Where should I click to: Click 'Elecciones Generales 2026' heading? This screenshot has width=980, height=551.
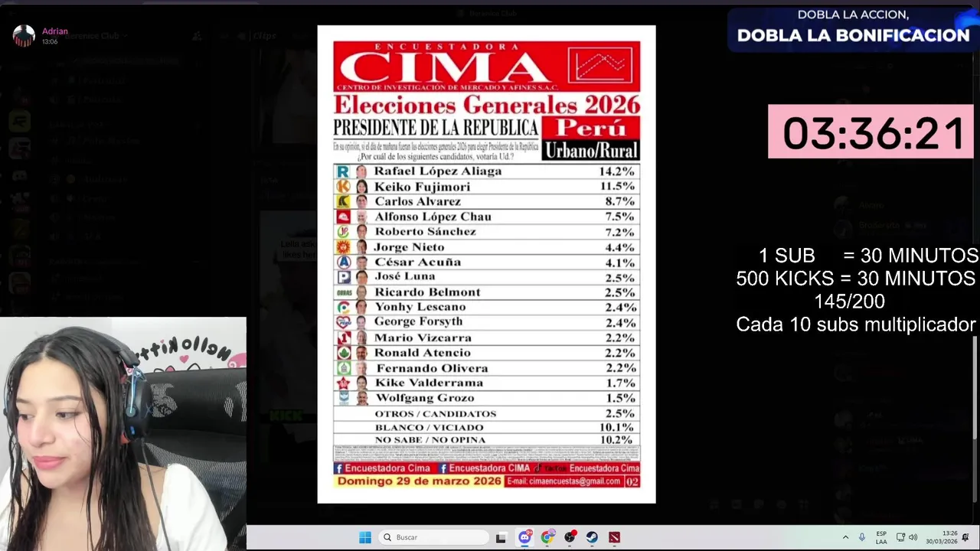(487, 105)
